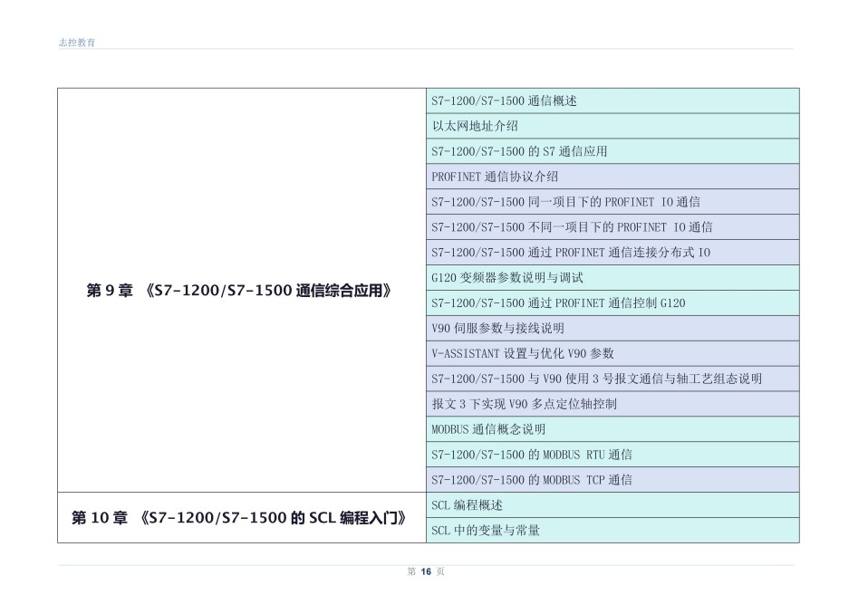
Task: Click S7-1200/S7-1500 的 MODBUS TCP 通信 row
Action: [612, 480]
